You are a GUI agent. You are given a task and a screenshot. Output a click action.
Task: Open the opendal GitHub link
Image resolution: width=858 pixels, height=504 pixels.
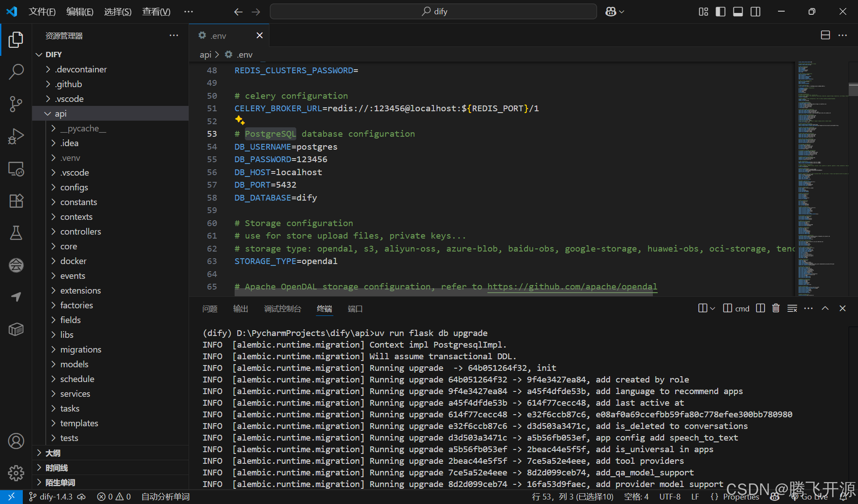tap(572, 286)
